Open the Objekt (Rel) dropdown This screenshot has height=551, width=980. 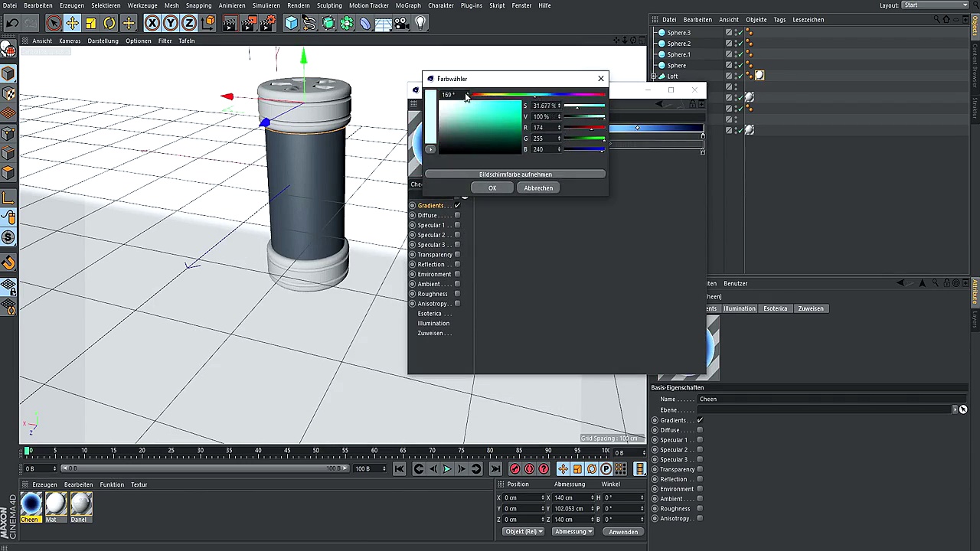(523, 532)
